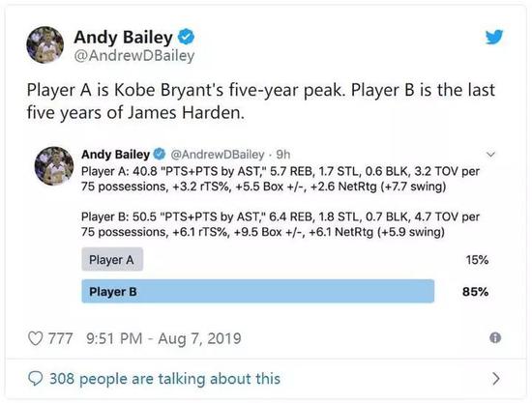Open Andy Bailey's large profile avatar
The width and height of the screenshot is (532, 403).
[45, 44]
